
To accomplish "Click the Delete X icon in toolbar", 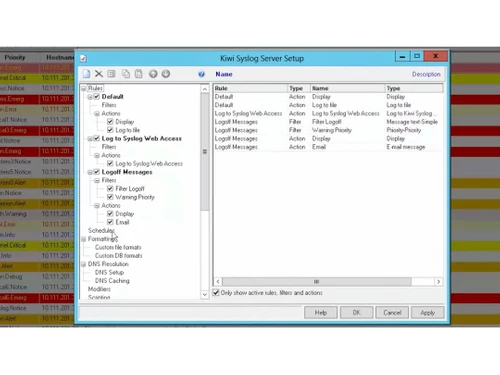I will tap(99, 74).
